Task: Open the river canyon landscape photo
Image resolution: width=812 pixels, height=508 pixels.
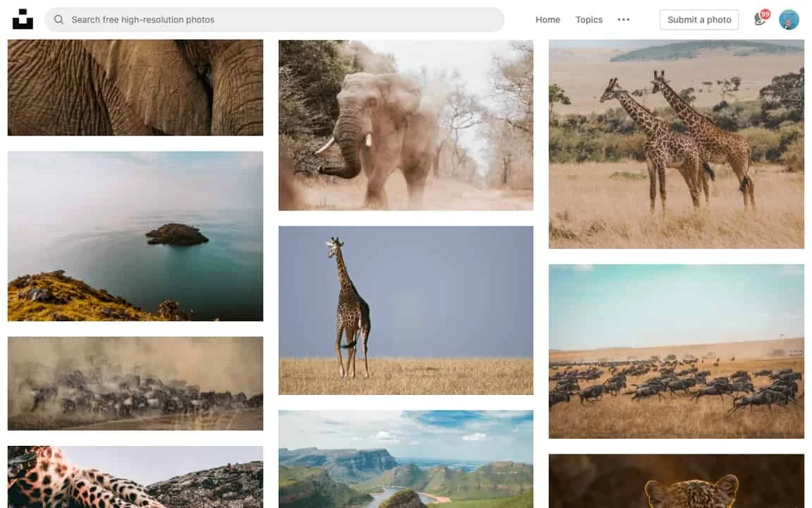Action: [405, 459]
